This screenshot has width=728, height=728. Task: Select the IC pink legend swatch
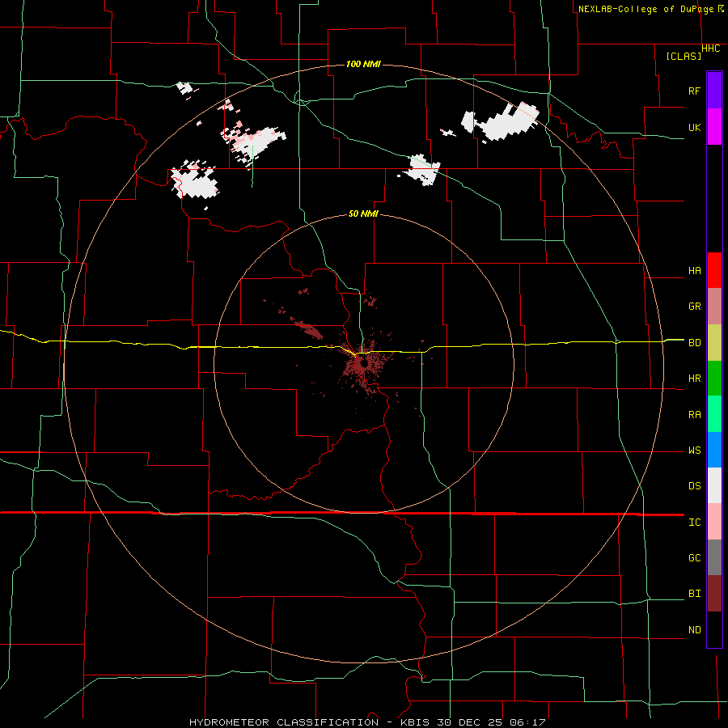[x=714, y=522]
